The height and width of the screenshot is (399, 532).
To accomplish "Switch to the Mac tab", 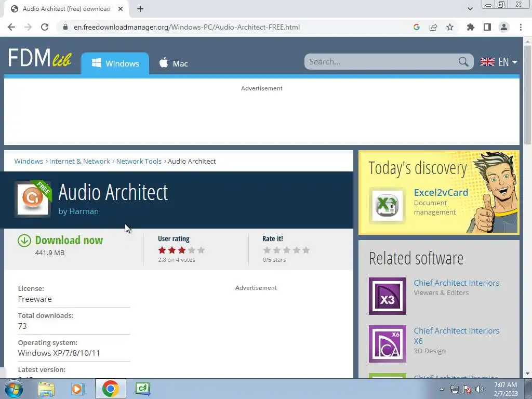I will (x=174, y=63).
